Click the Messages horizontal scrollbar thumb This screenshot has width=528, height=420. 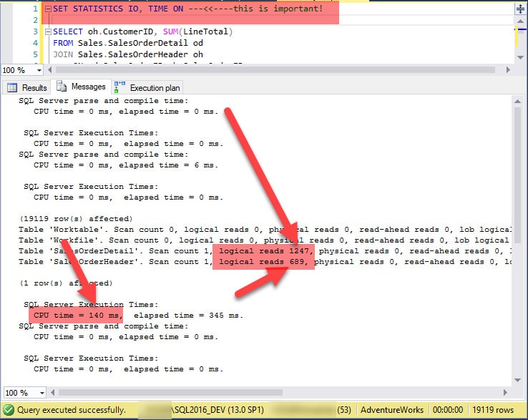pos(170,392)
